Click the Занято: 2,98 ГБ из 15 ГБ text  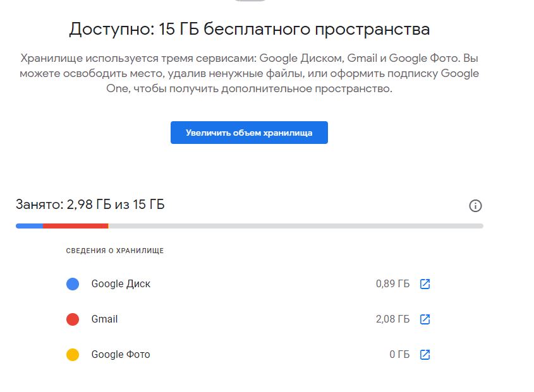click(90, 205)
